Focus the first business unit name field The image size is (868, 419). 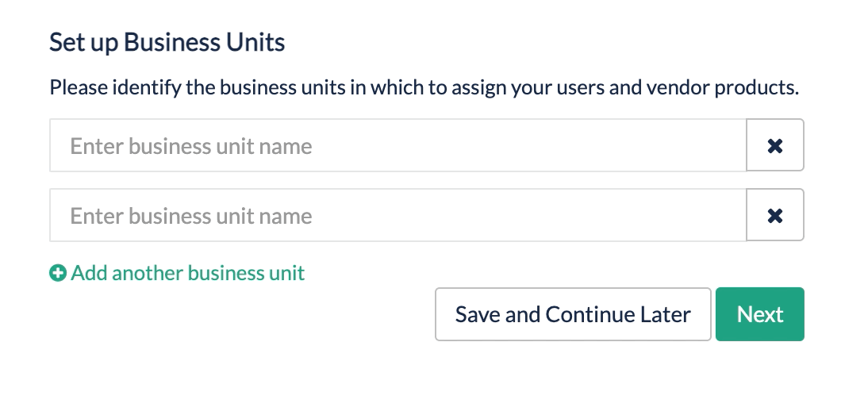pyautogui.click(x=397, y=145)
